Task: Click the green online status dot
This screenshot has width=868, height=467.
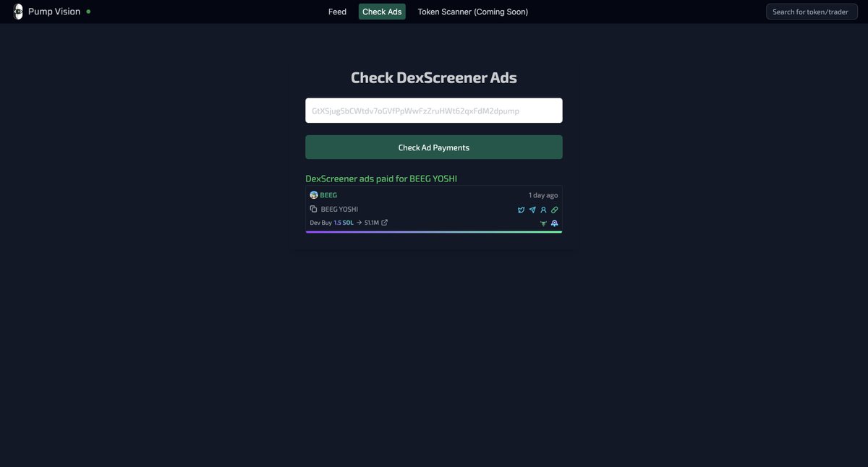Action: click(88, 12)
